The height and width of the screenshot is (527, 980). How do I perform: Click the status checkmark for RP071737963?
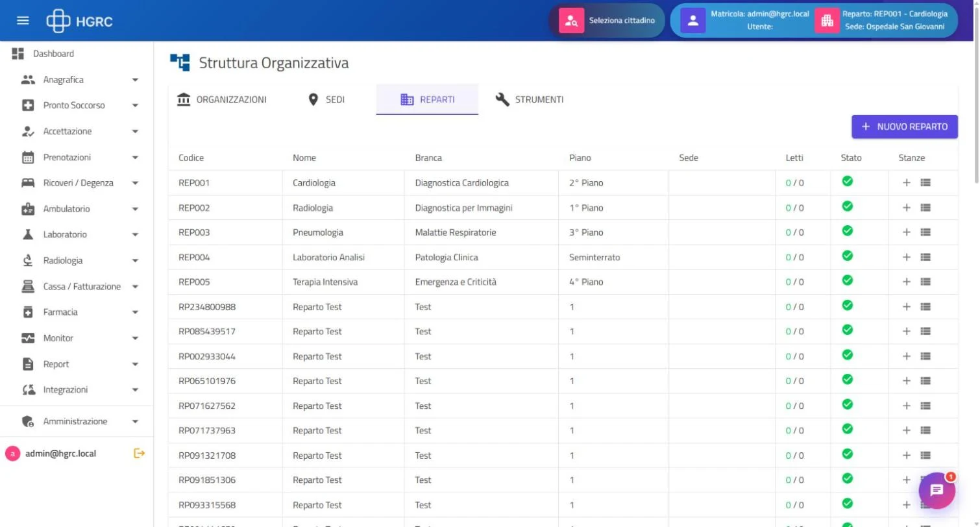tap(847, 429)
